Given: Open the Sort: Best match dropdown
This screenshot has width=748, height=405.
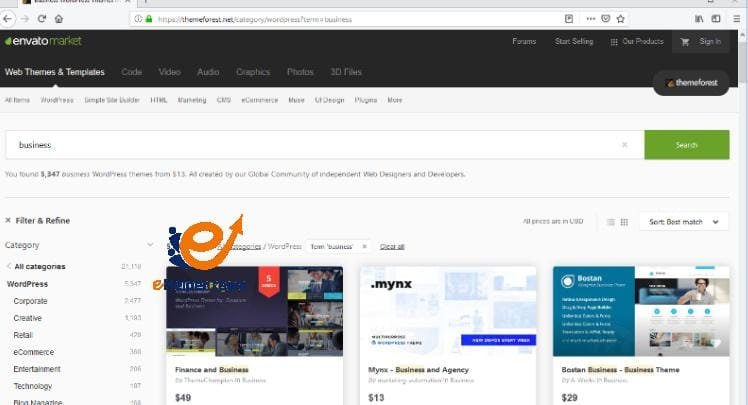Looking at the screenshot, I should pos(688,222).
